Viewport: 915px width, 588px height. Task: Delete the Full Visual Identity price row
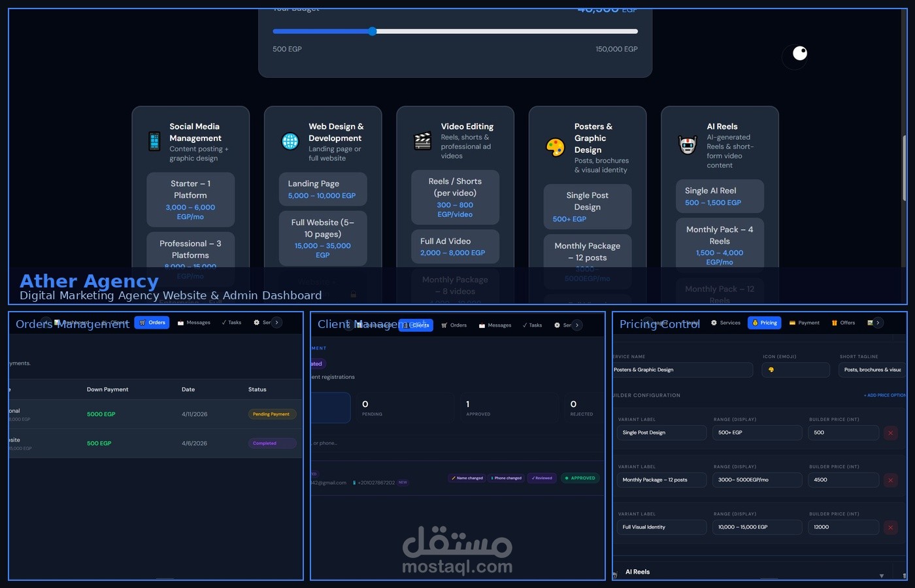click(890, 527)
